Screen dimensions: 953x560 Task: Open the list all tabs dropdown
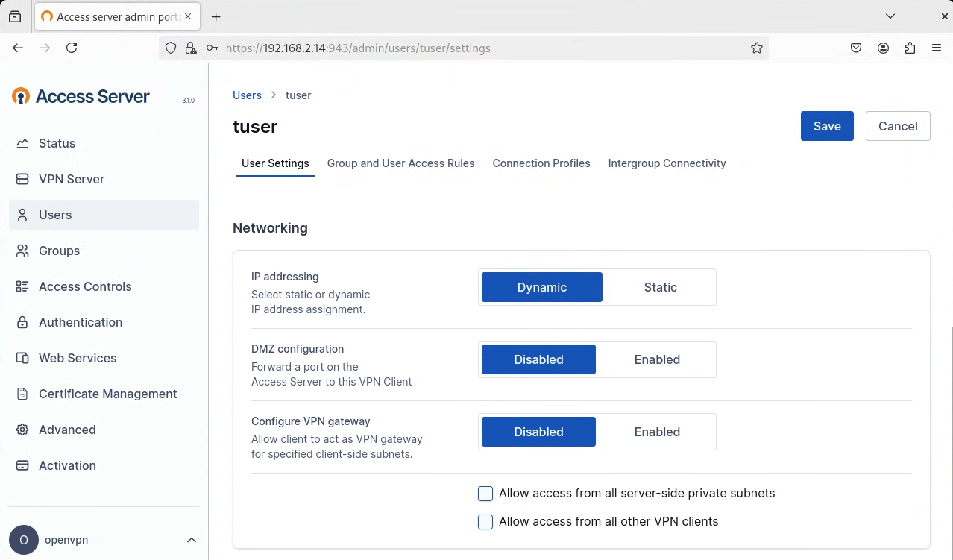pos(890,16)
